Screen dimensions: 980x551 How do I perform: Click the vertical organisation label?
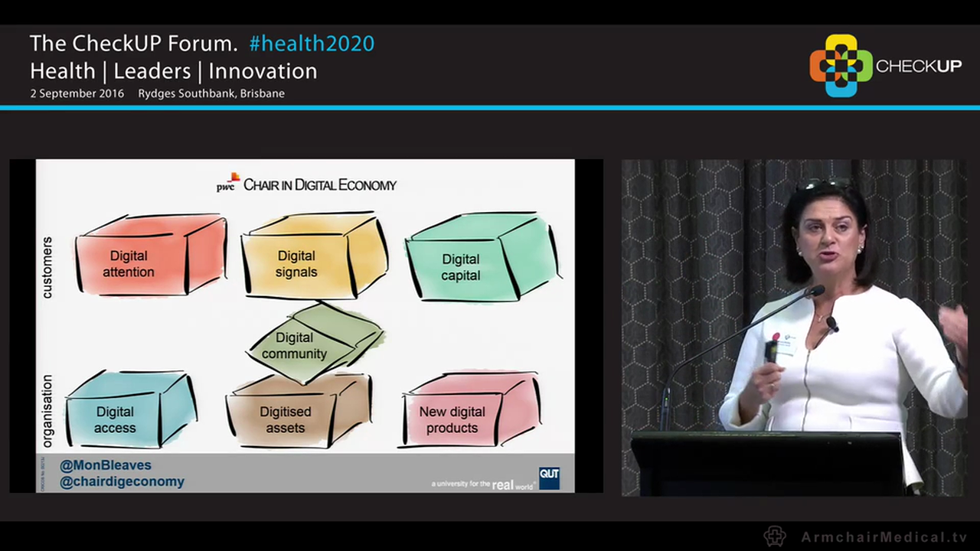[47, 411]
